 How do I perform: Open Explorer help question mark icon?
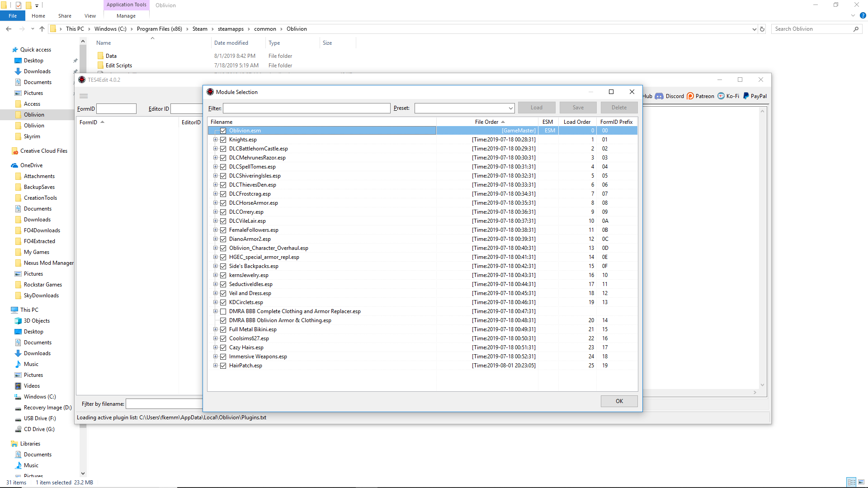coord(863,15)
